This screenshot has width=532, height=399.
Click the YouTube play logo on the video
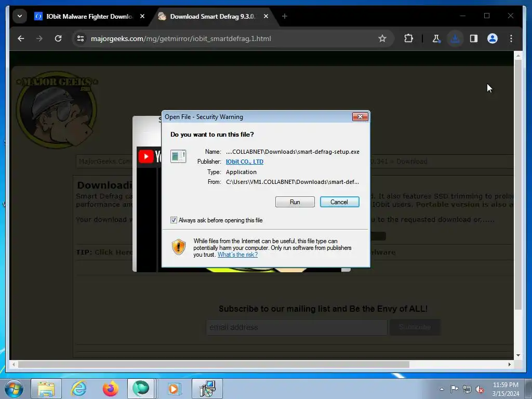coord(146,157)
